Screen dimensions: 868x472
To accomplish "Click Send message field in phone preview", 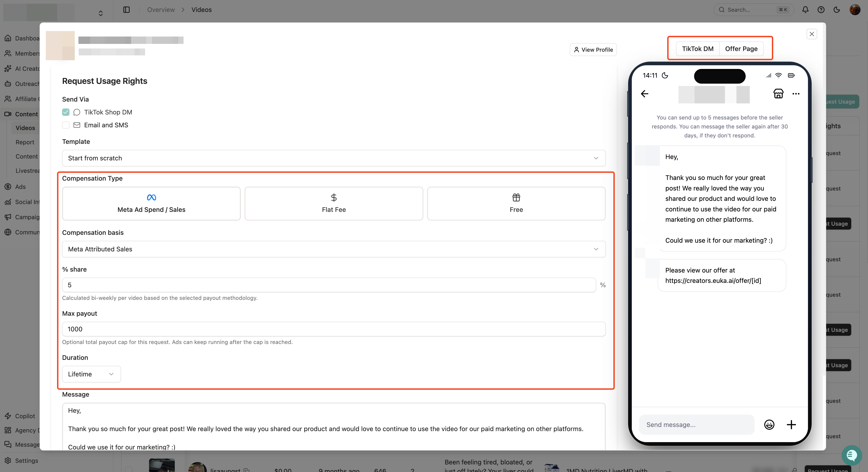I will coord(696,424).
